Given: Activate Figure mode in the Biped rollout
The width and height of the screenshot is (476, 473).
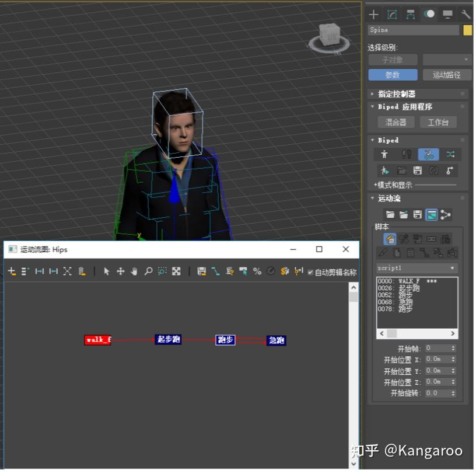Looking at the screenshot, I should [x=385, y=155].
